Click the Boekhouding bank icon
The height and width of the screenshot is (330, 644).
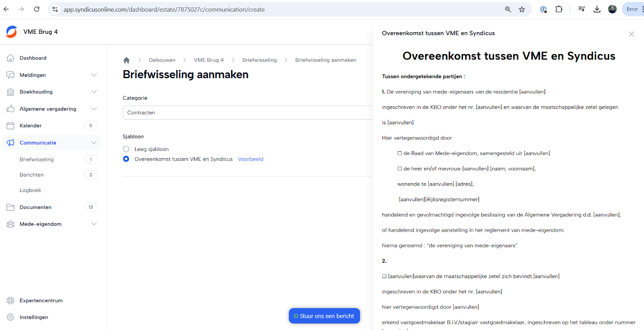point(10,92)
